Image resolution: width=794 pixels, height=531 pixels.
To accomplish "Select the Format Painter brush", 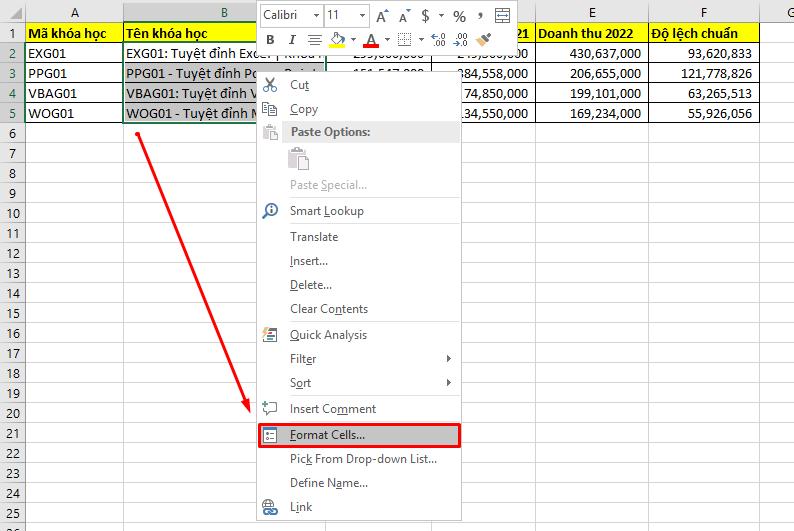I will tap(484, 40).
